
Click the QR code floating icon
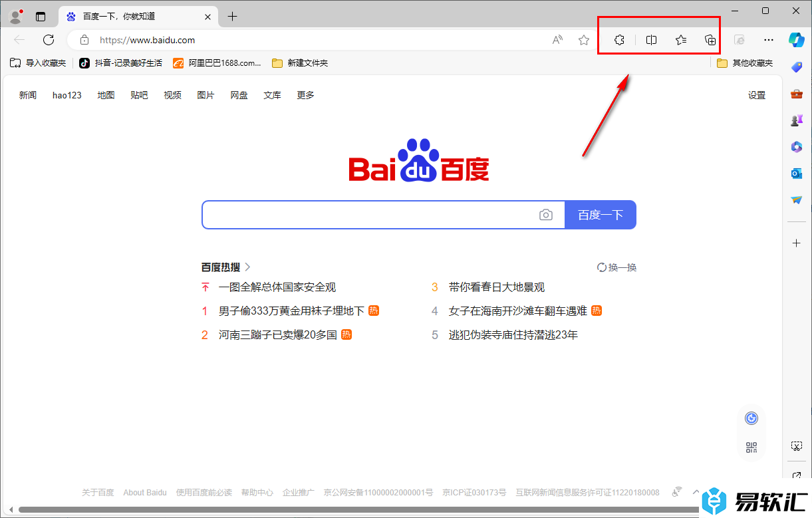(751, 448)
